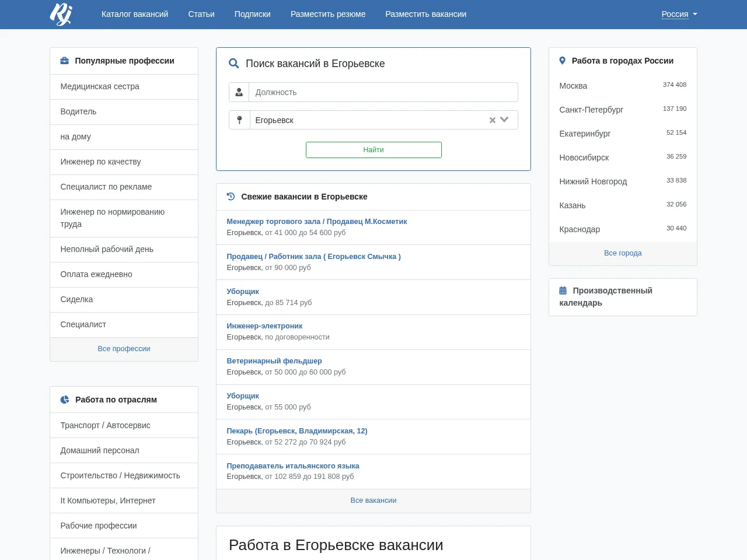Open Каталог вакансий in top menu
Viewport: 747px width, 560px height.
click(x=135, y=14)
